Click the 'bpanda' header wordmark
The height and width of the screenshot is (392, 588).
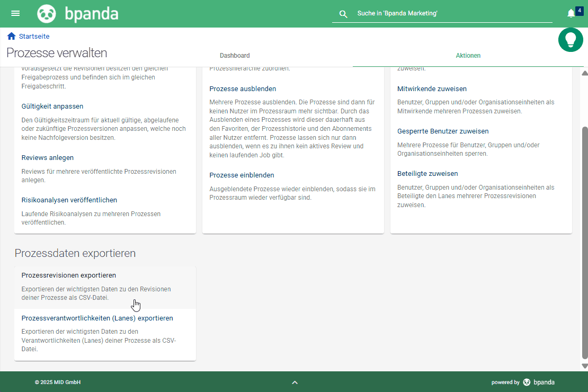click(92, 14)
